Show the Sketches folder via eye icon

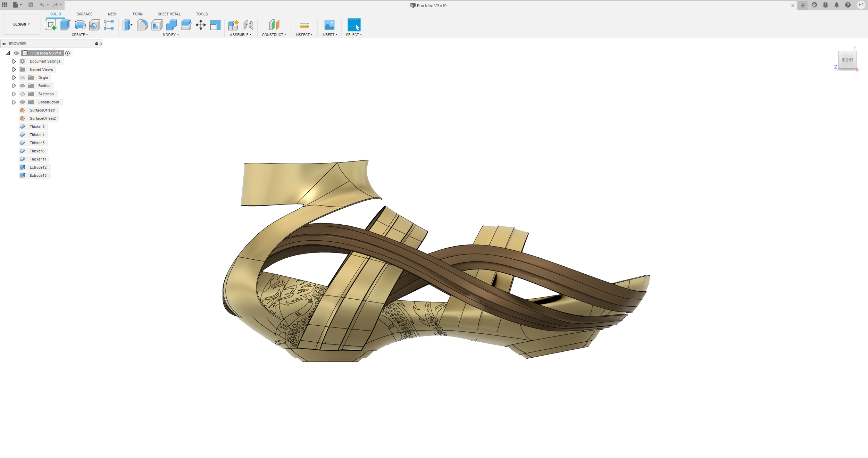[23, 94]
